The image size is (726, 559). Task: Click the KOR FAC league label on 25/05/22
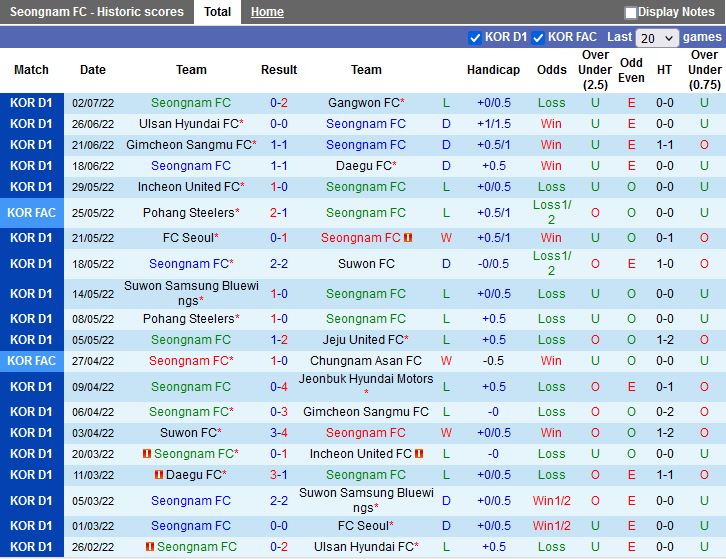[31, 213]
